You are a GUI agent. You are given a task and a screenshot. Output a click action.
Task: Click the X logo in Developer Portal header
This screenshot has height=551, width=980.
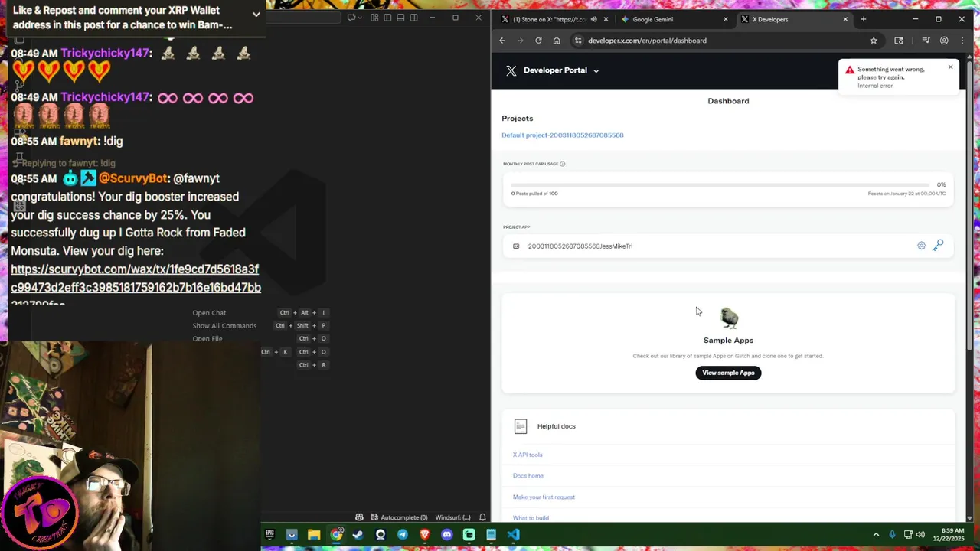(511, 70)
